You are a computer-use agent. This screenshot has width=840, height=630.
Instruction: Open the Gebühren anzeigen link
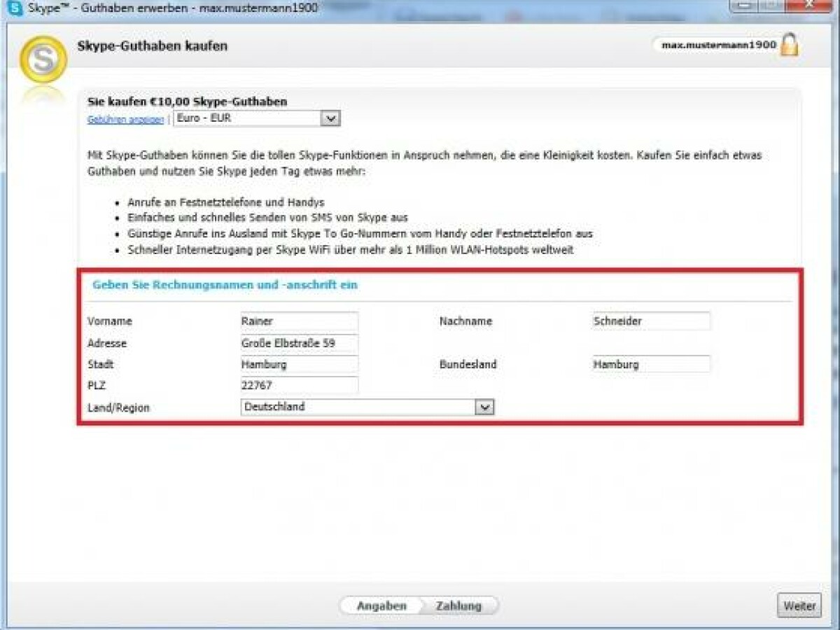point(125,120)
